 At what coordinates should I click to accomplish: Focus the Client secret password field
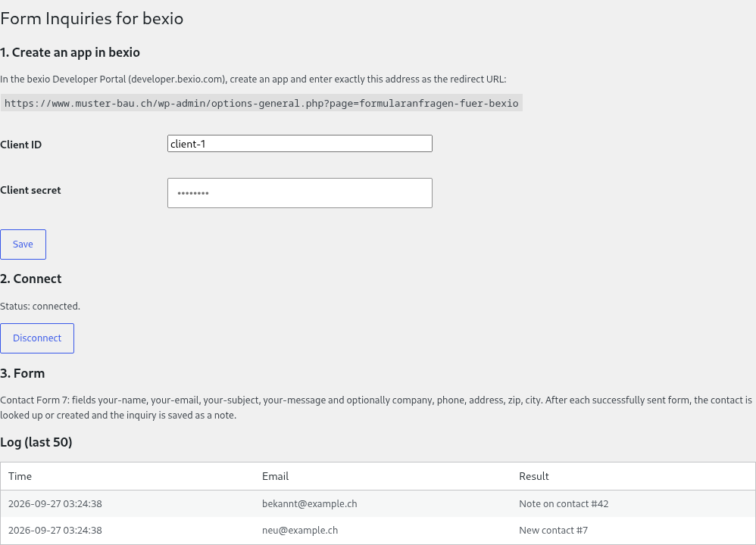(x=300, y=193)
